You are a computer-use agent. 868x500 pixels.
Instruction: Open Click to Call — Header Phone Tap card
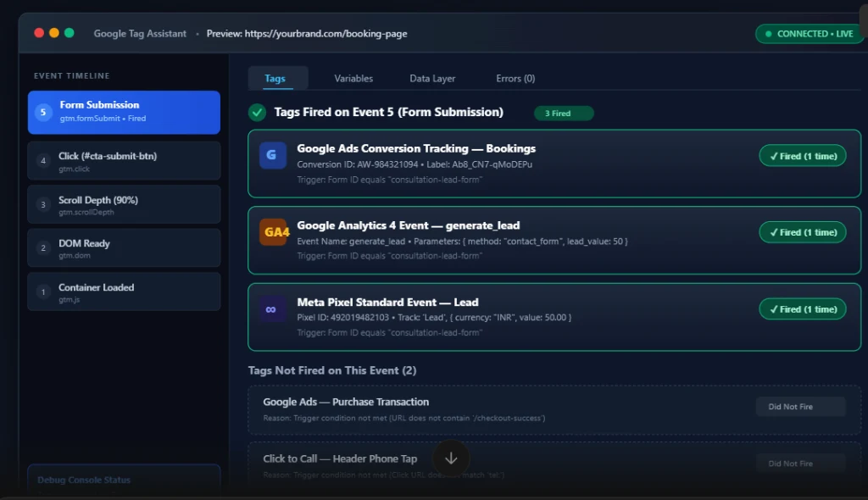click(554, 464)
